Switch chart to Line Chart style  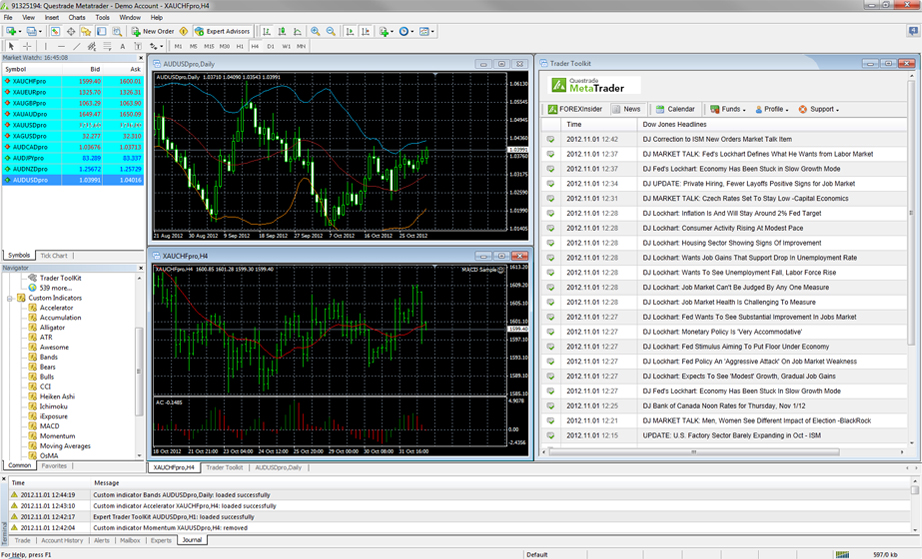click(298, 31)
